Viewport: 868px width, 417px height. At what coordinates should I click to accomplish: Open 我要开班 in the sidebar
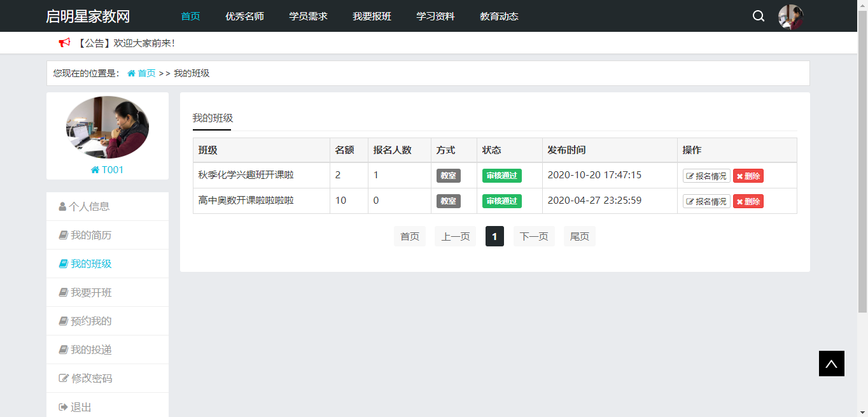pos(108,292)
